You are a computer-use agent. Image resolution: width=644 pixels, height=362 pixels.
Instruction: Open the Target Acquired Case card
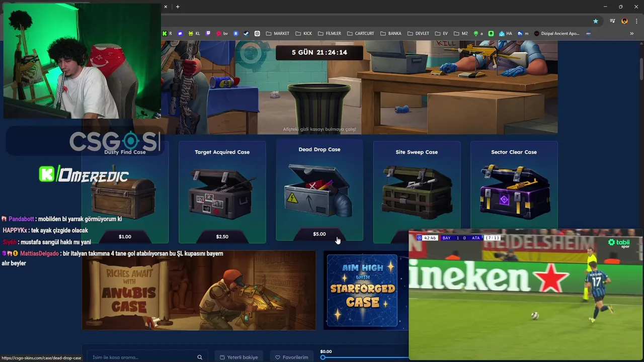point(222,192)
